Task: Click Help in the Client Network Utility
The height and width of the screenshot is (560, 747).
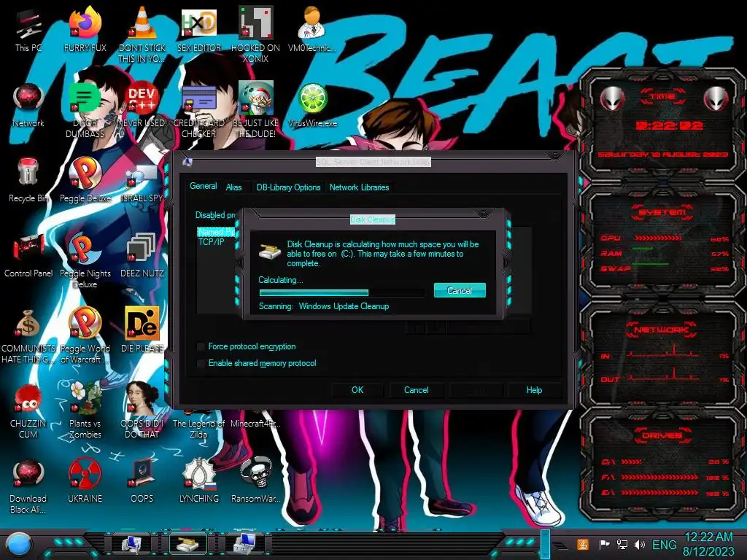Action: point(534,390)
